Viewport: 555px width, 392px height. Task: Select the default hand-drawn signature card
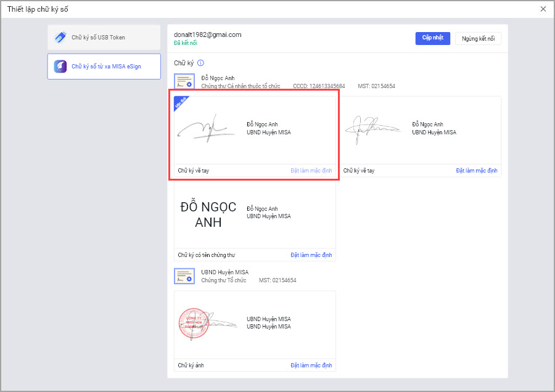pyautogui.click(x=255, y=137)
